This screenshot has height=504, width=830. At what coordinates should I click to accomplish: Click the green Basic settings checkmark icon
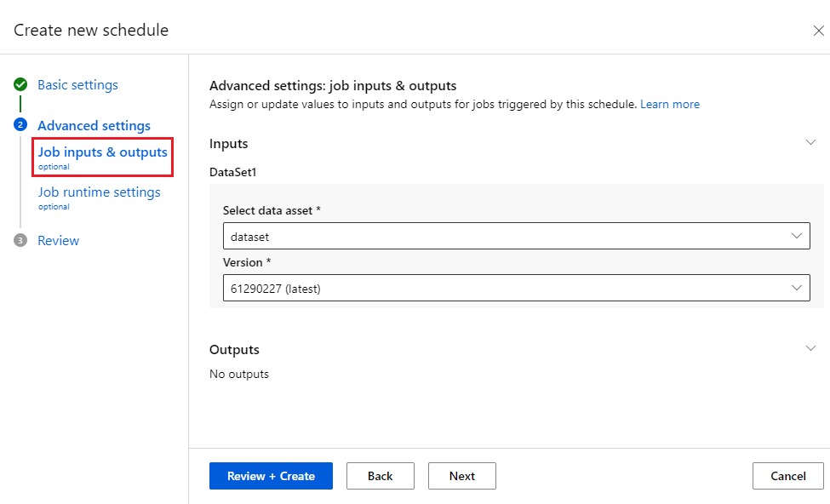(20, 85)
